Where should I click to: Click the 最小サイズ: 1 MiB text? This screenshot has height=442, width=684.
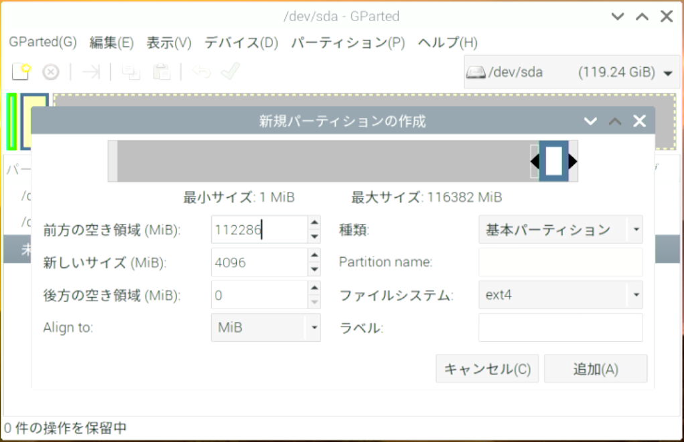point(239,197)
